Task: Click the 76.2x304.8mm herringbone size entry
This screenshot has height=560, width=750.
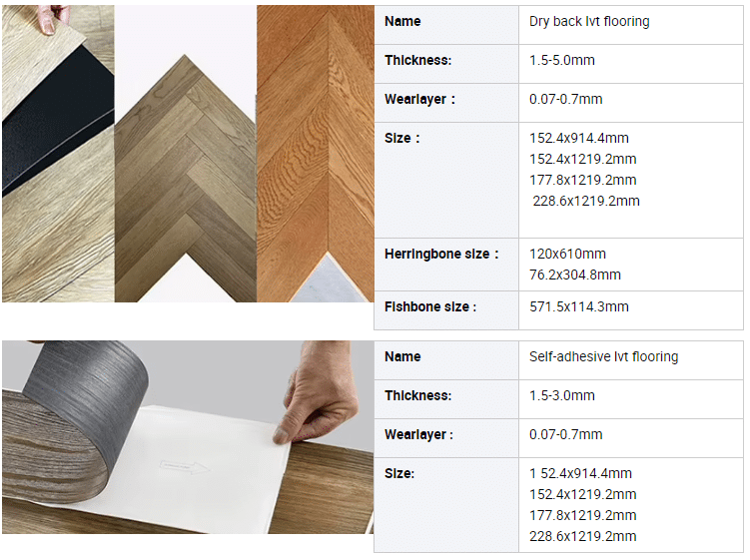Action: 575,275
